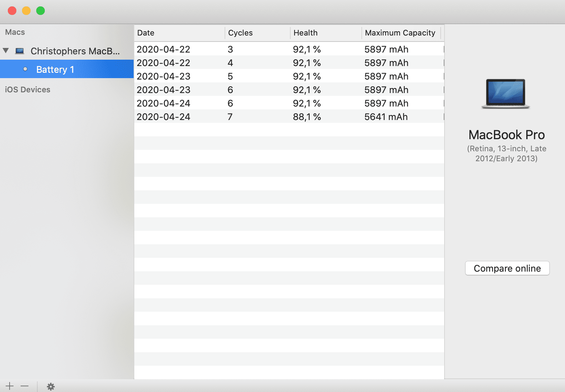Screen dimensions: 565x392
Task: Select Christophers MacB... device in sidebar
Action: coord(67,51)
